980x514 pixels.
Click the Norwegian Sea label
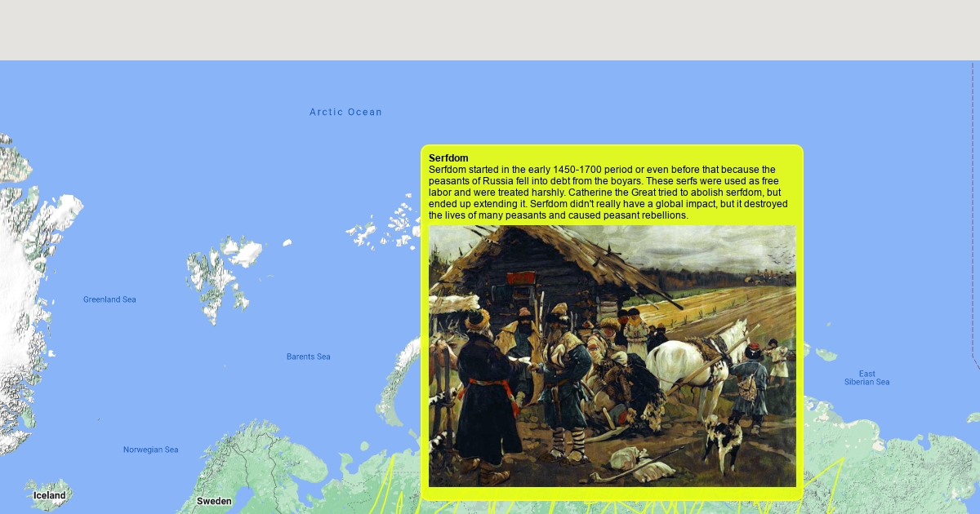coord(150,450)
